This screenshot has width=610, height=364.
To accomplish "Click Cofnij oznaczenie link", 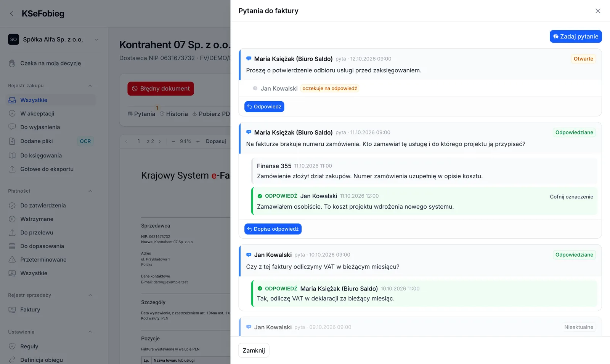I will pyautogui.click(x=571, y=197).
